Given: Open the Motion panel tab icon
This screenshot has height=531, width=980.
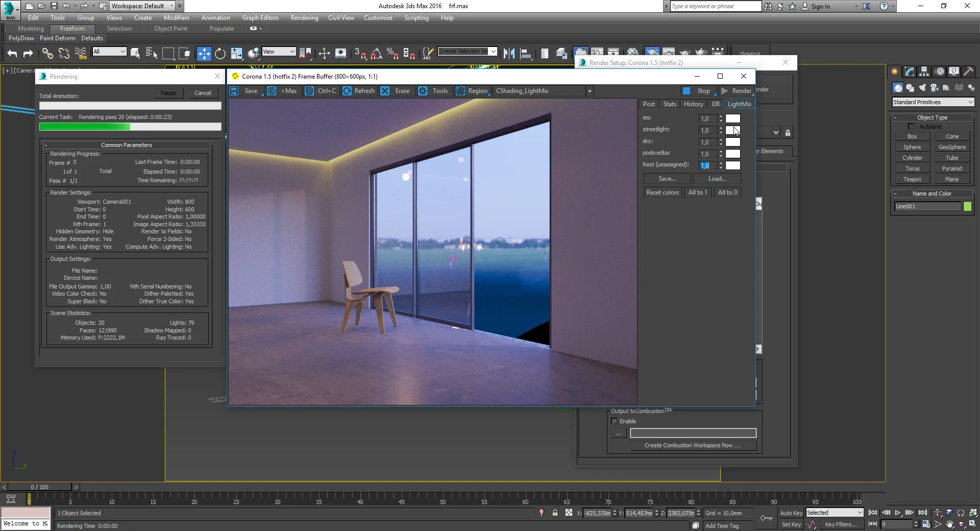Looking at the screenshot, I should [x=940, y=71].
